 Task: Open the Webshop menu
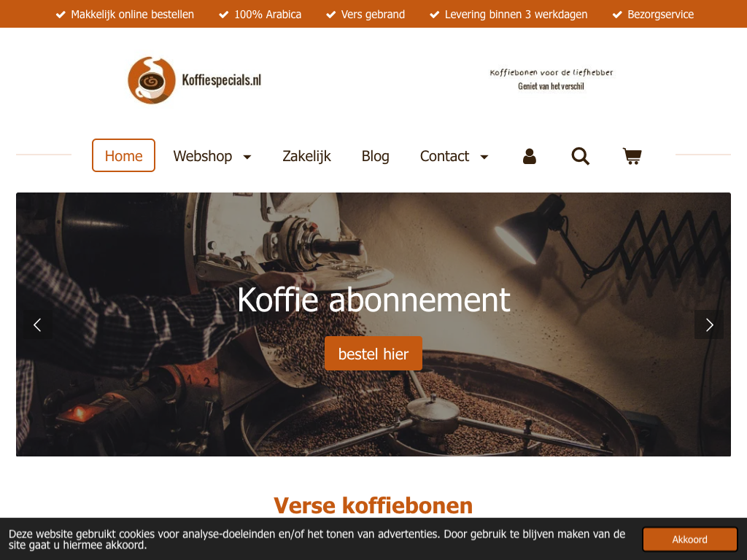(x=203, y=156)
